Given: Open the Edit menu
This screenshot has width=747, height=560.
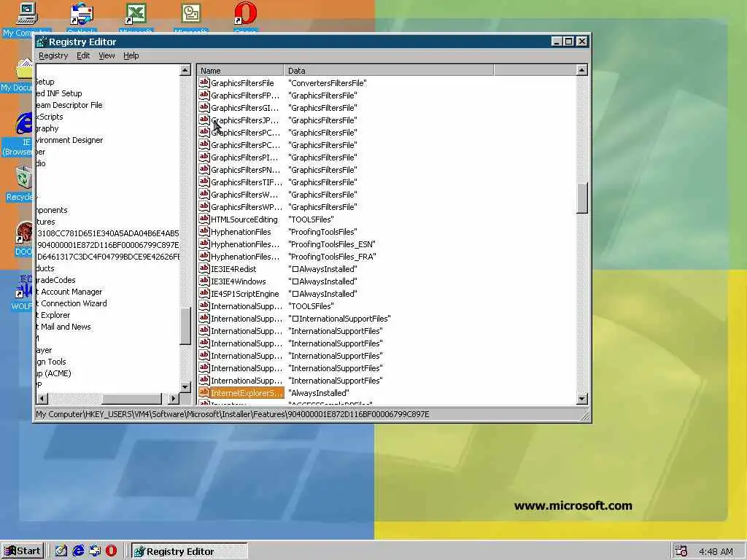Looking at the screenshot, I should tap(83, 55).
